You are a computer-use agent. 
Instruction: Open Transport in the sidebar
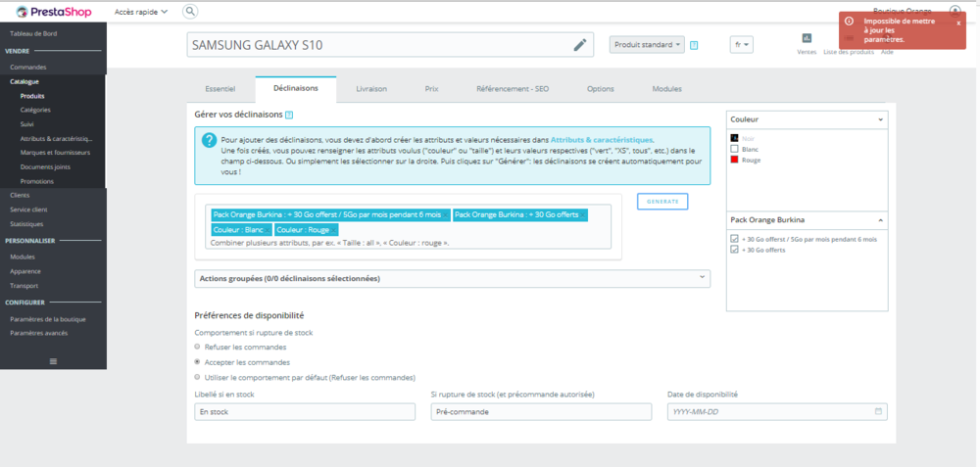pos(24,286)
